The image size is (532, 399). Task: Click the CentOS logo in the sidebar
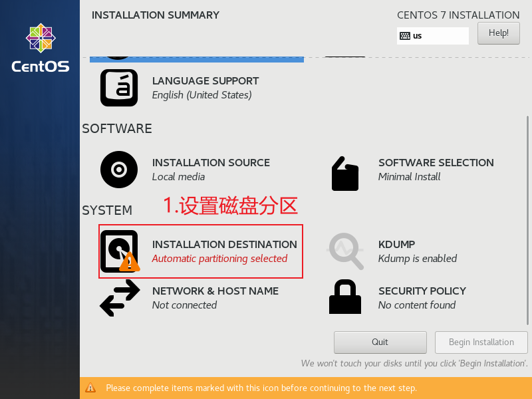(x=41, y=48)
